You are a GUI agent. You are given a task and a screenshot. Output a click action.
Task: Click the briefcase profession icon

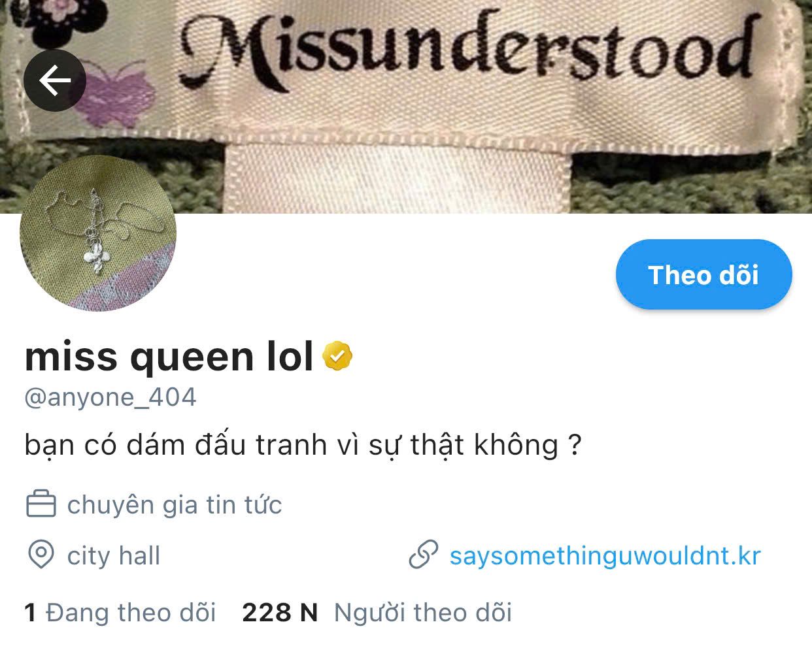click(41, 504)
